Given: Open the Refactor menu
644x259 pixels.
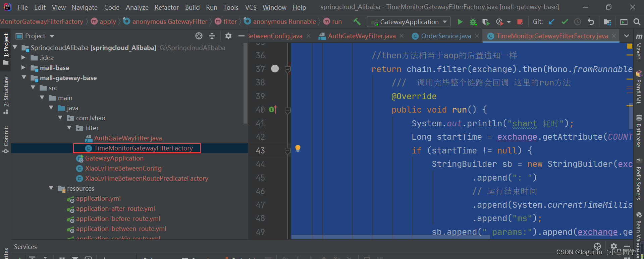Looking at the screenshot, I should 166,7.
